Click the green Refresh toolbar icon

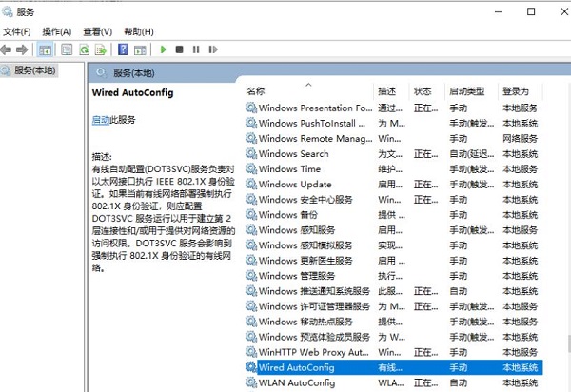(x=85, y=49)
